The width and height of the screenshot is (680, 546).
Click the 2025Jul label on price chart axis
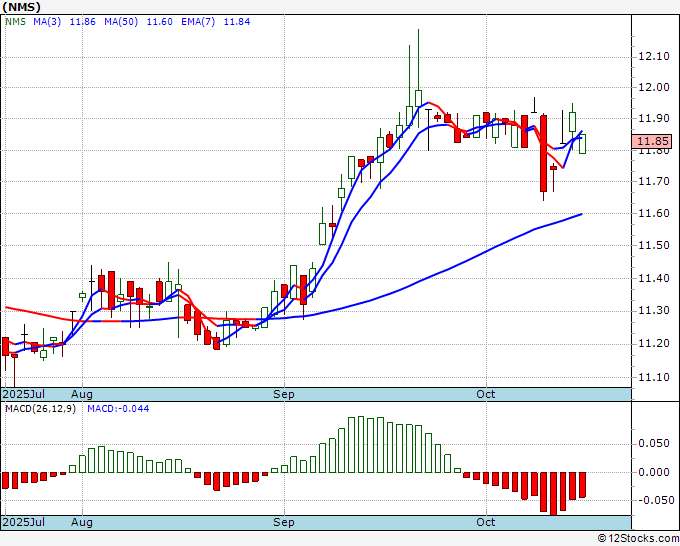(22, 395)
